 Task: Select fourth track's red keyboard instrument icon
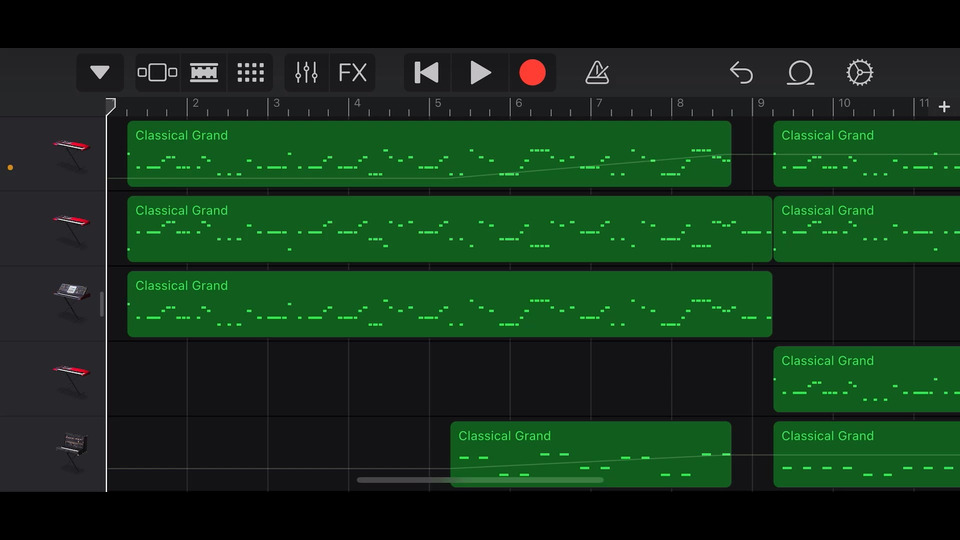[72, 380]
